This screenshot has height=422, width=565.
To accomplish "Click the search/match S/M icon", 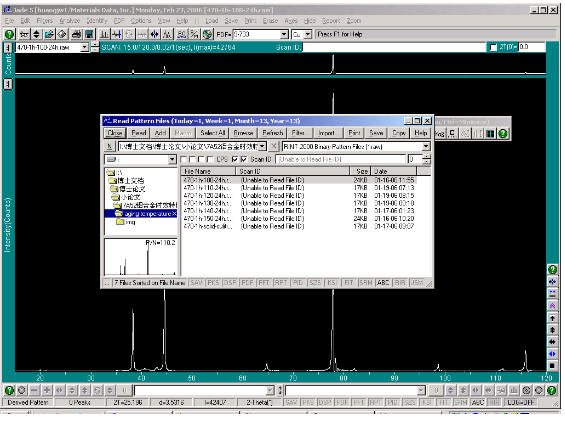I will pos(182,34).
